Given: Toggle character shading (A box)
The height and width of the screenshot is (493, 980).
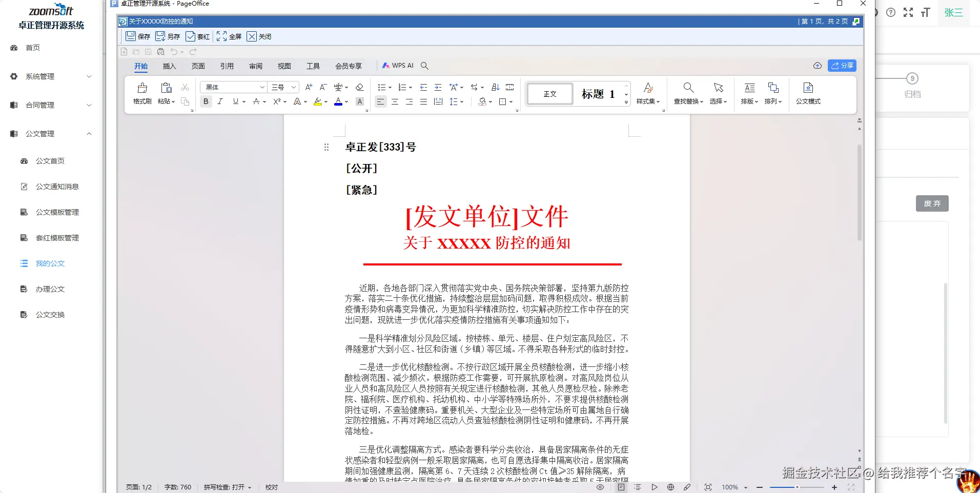Looking at the screenshot, I should 360,101.
